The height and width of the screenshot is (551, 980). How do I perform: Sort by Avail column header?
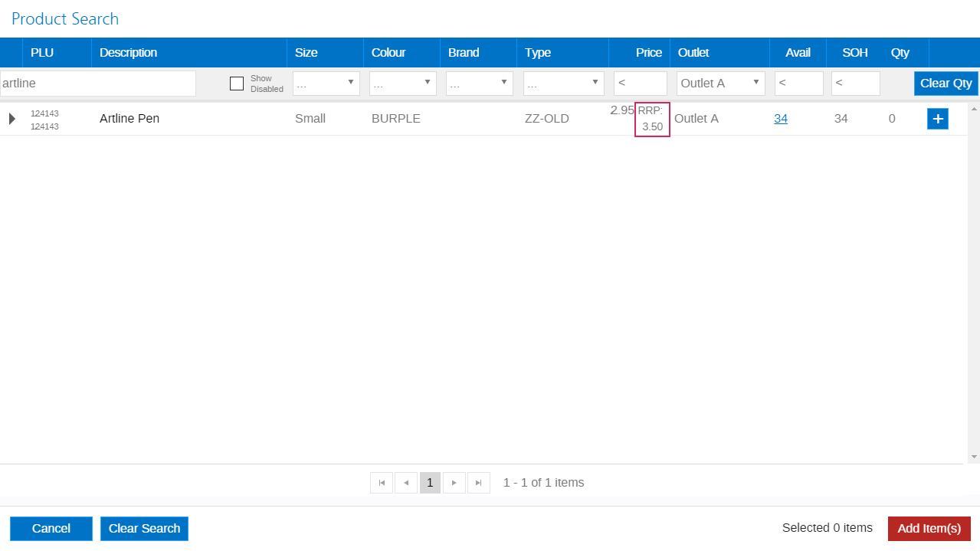(798, 53)
